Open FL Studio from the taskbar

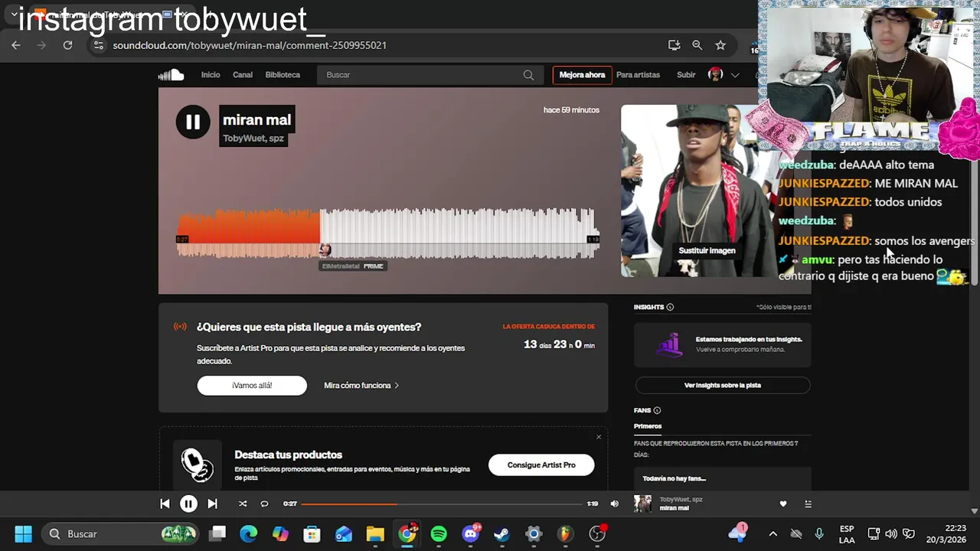point(565,533)
